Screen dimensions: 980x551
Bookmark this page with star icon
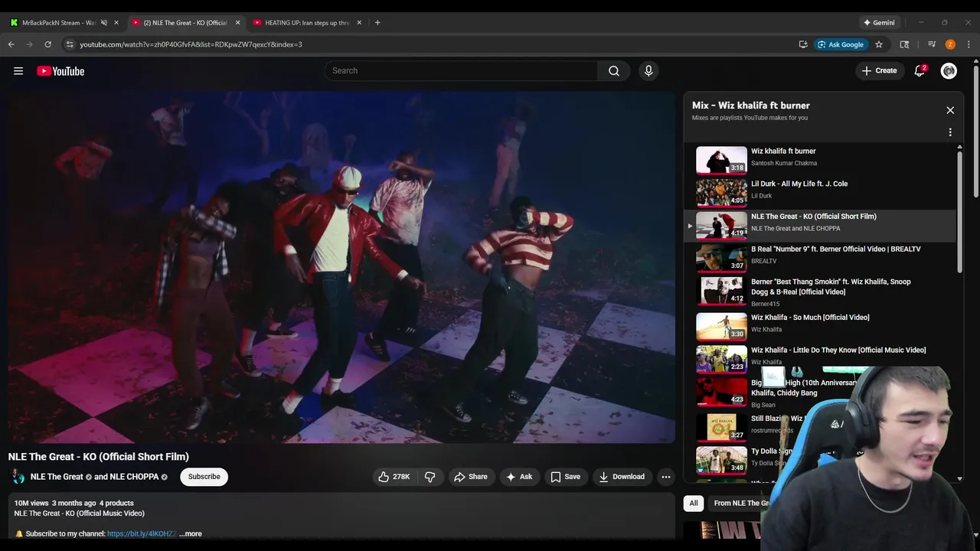click(x=879, y=44)
